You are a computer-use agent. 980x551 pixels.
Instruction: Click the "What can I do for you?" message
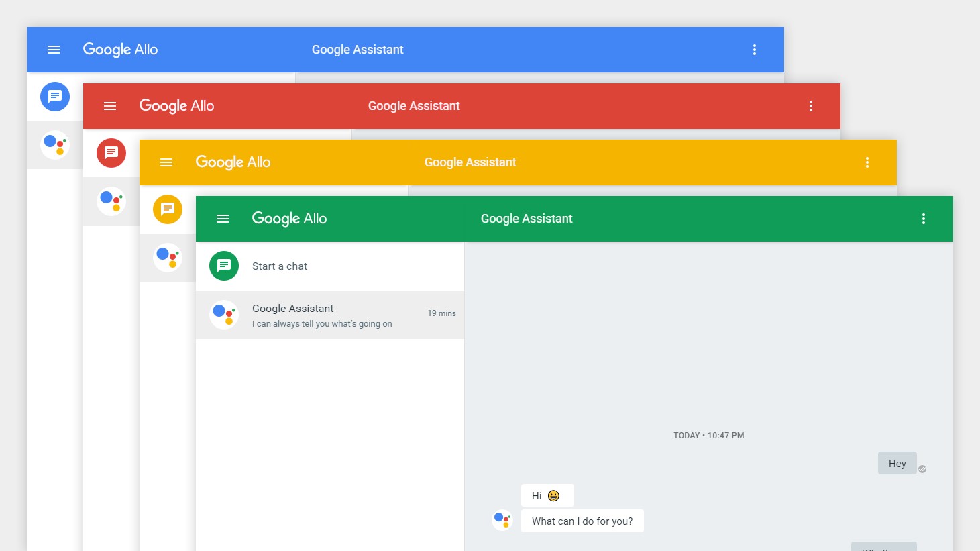(582, 521)
